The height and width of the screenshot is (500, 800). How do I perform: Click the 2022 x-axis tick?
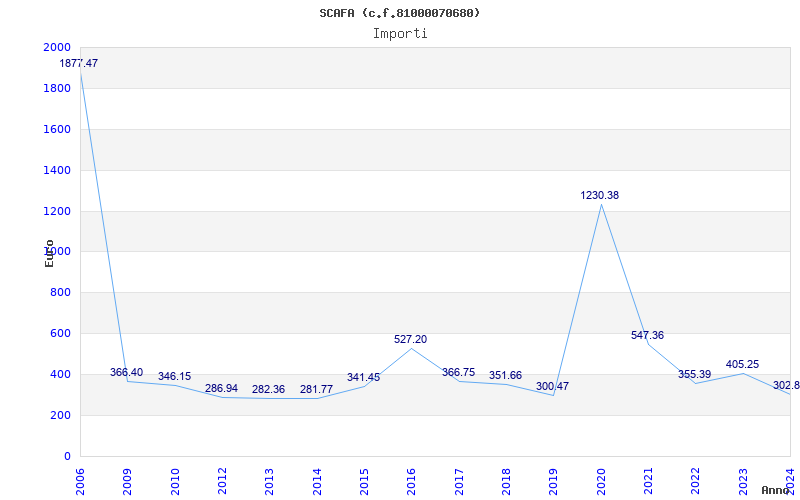point(695,481)
